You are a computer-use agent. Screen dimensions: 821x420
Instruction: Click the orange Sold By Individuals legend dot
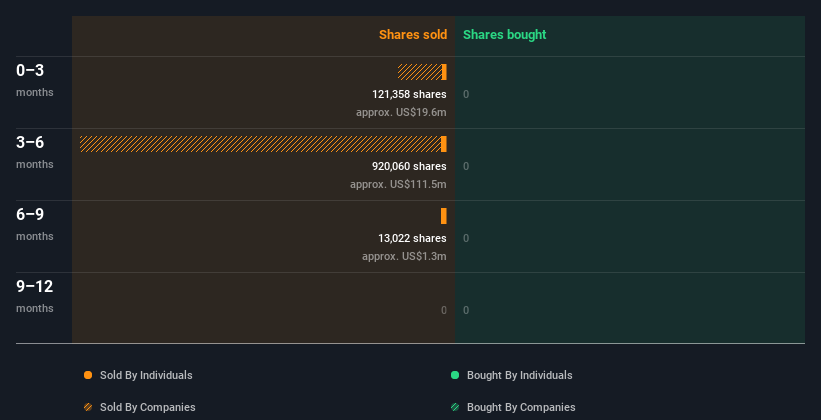coord(88,375)
